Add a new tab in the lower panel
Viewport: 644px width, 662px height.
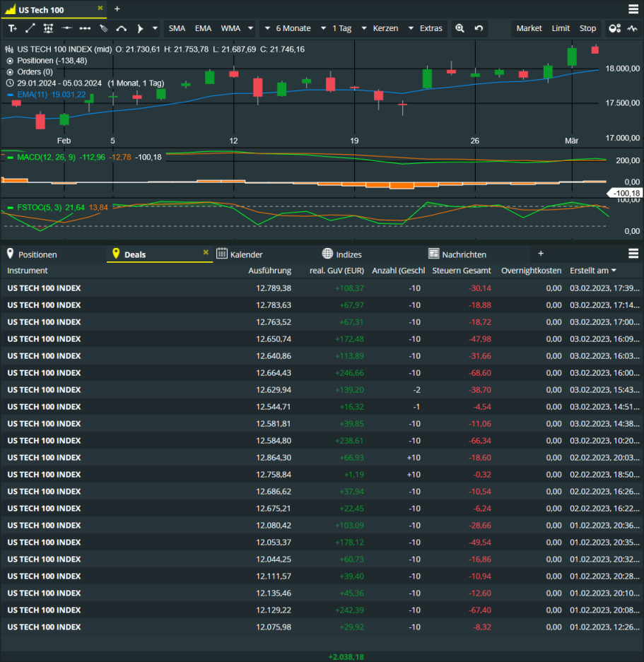541,254
